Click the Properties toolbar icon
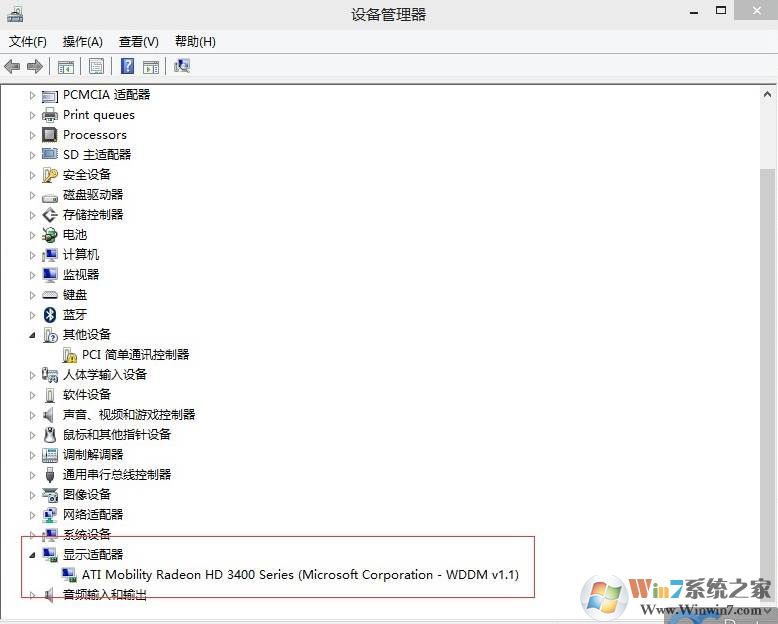 coord(96,66)
